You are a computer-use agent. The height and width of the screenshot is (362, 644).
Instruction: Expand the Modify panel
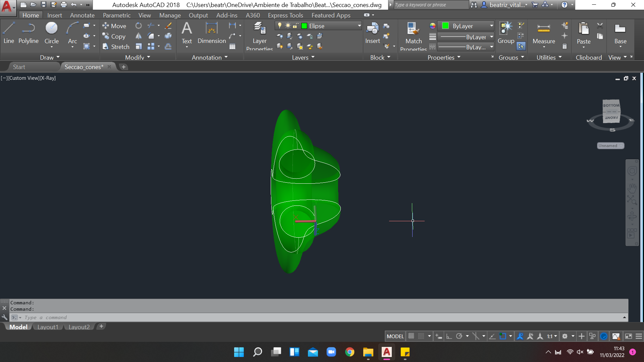coord(138,57)
